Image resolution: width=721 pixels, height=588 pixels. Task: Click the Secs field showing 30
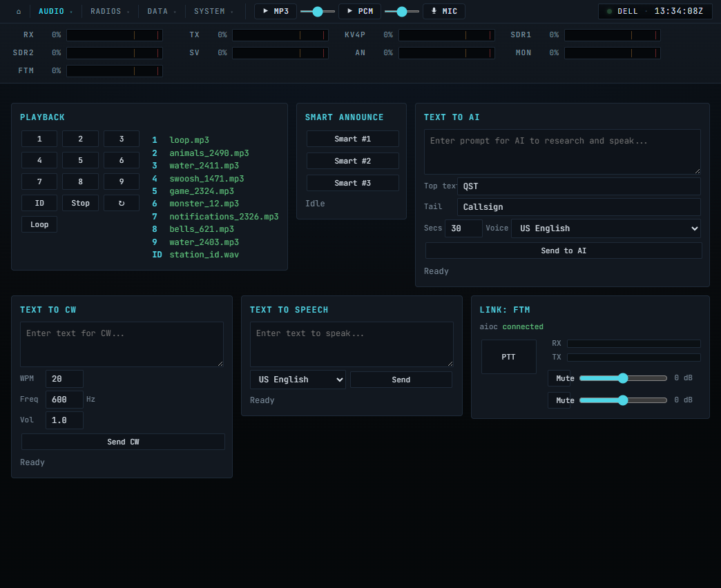pyautogui.click(x=463, y=228)
